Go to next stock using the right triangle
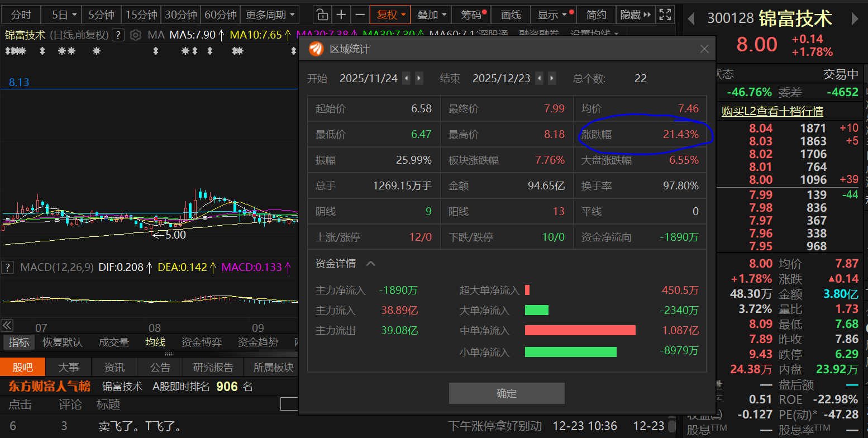The width and height of the screenshot is (868, 438). (855, 19)
